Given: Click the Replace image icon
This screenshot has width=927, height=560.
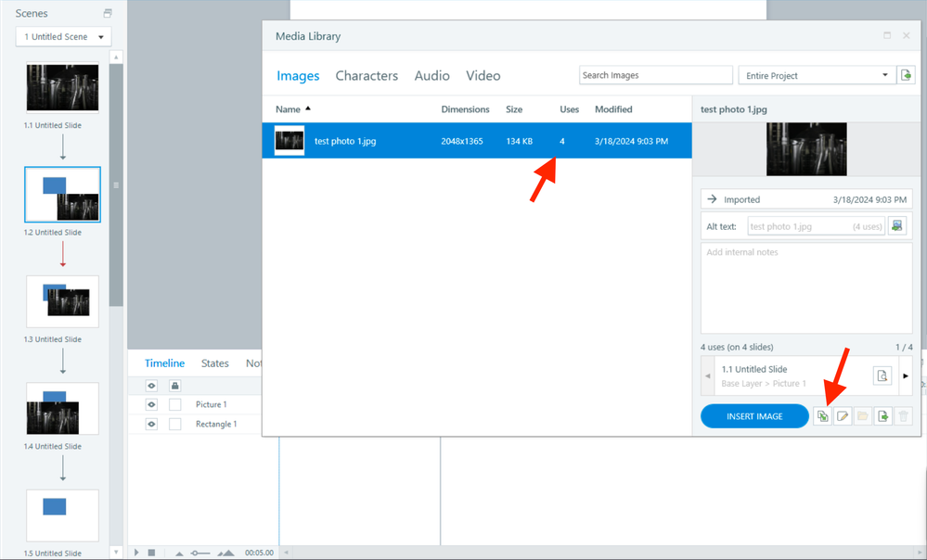Looking at the screenshot, I should [x=822, y=416].
